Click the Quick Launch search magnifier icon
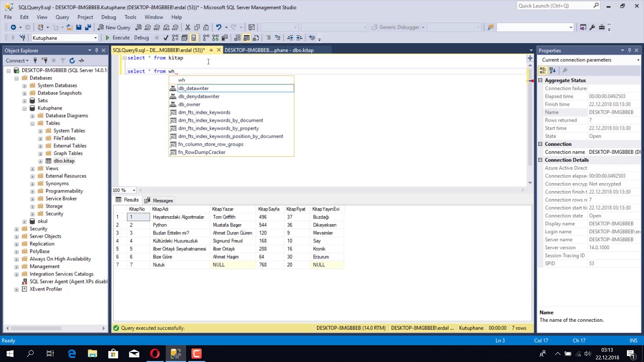This screenshot has width=644, height=362. coord(596,6)
